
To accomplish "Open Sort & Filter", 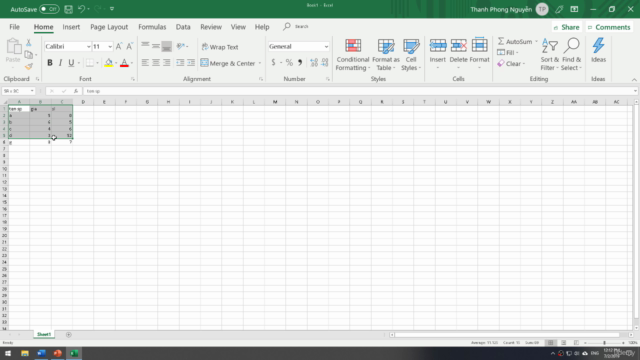I will click(550, 55).
